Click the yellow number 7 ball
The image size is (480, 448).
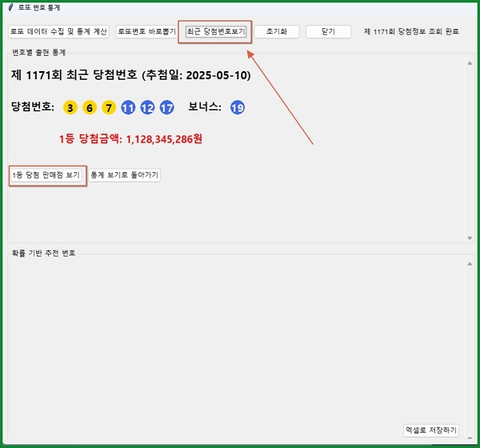coord(109,107)
